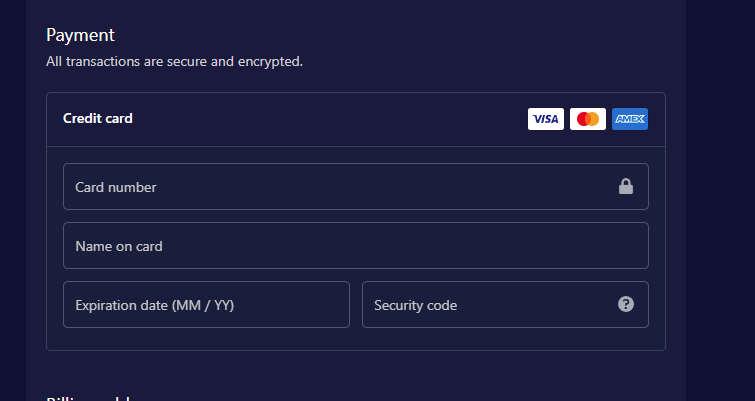Select the Credit card payment method label
The width and height of the screenshot is (755, 401).
point(98,119)
